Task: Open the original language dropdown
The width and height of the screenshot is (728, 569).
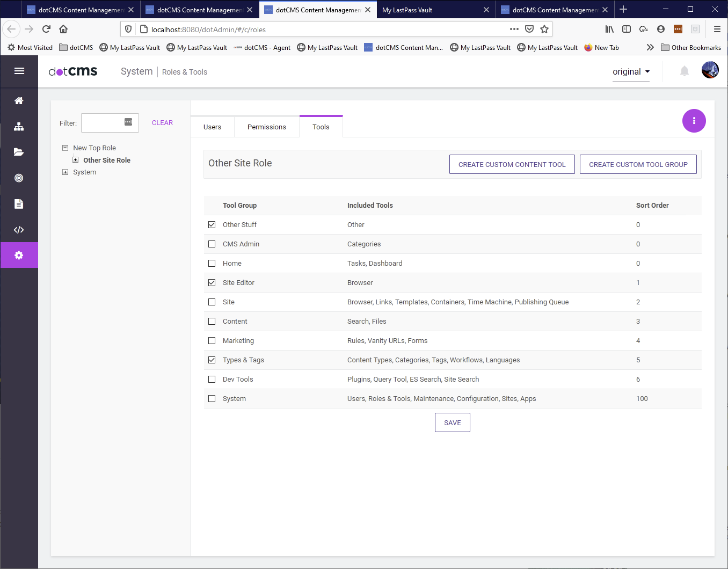Action: pos(631,71)
